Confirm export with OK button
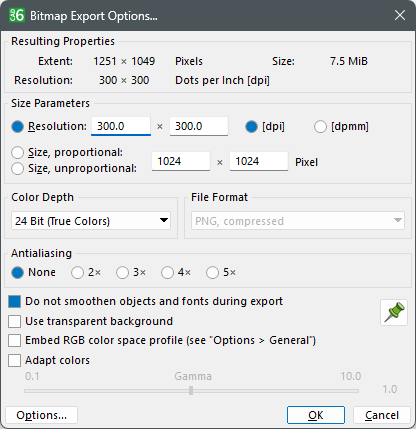This screenshot has width=416, height=429. coord(316,415)
